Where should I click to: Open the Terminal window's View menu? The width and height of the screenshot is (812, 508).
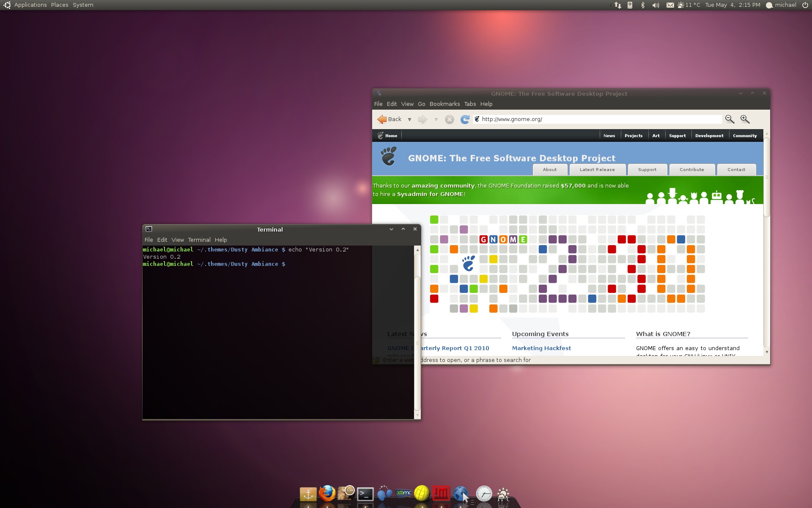tap(178, 240)
